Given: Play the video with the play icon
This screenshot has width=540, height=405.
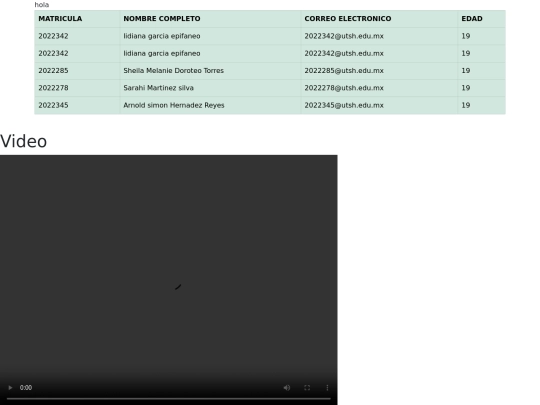Looking at the screenshot, I should point(10,388).
